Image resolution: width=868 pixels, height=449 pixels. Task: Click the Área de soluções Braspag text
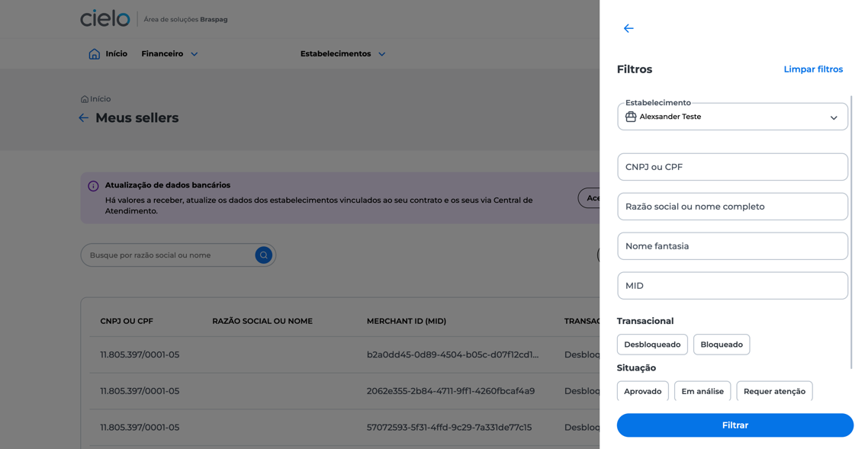185,19
